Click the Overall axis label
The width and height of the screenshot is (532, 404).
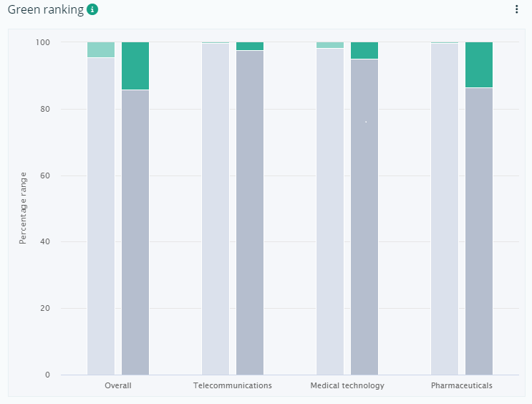pos(118,385)
